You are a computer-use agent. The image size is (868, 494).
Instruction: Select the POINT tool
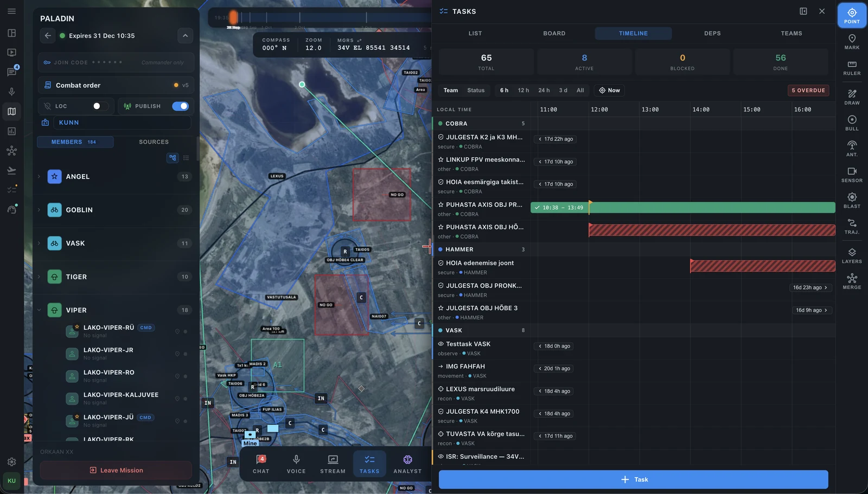pyautogui.click(x=852, y=15)
